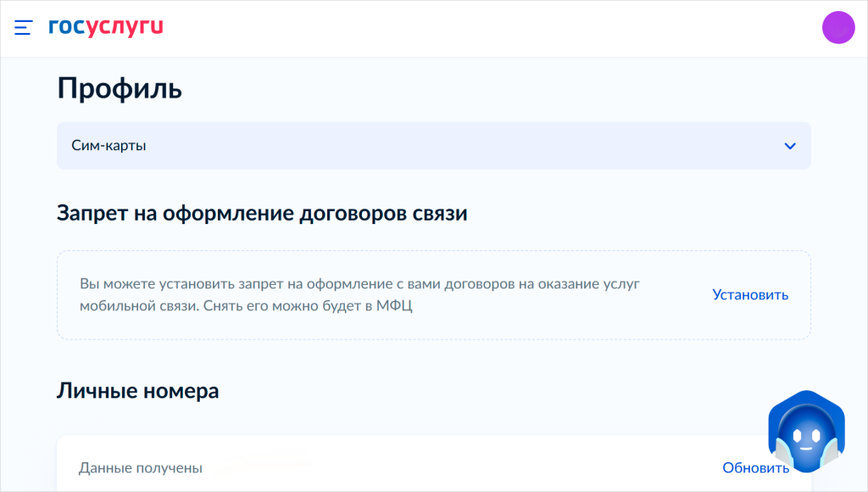Viewport: 868px width, 492px height.
Task: Click the chevron arrow in Сим-карты selector
Action: [790, 146]
